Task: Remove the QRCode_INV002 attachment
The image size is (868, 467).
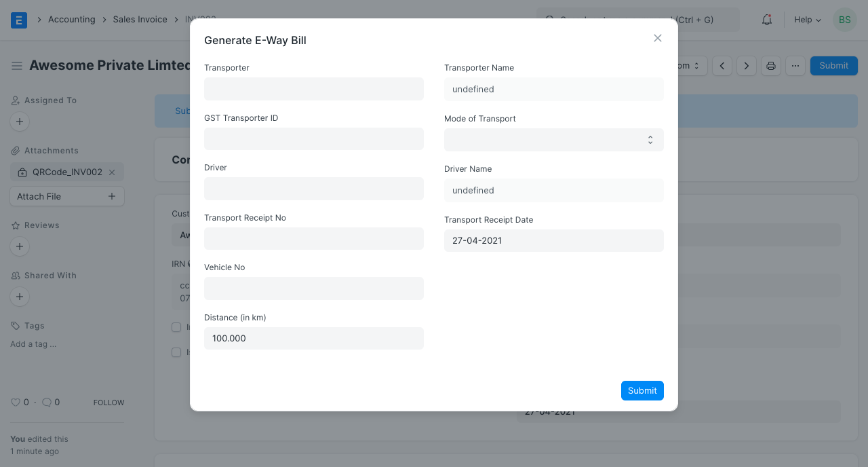Action: click(x=113, y=172)
